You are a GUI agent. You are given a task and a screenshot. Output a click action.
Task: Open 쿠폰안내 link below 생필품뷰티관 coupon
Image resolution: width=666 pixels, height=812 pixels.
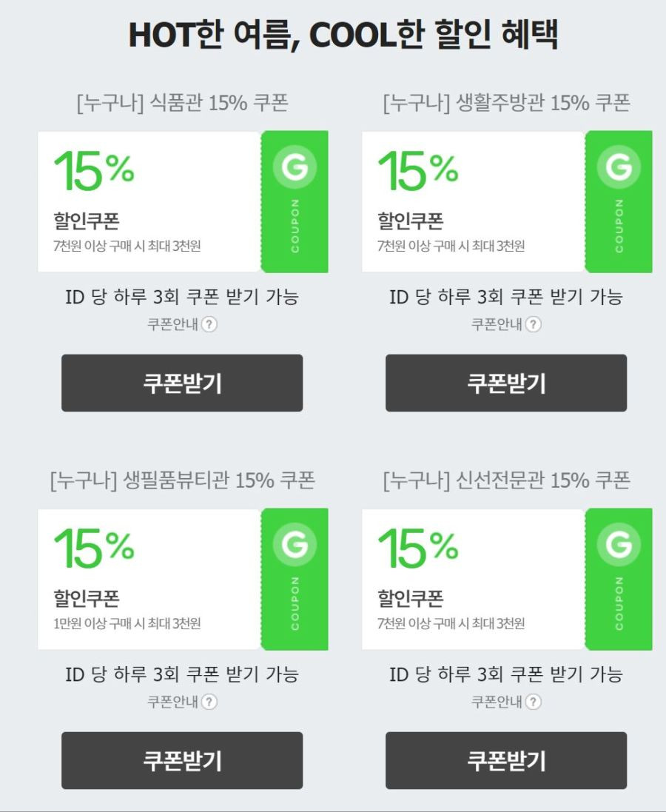(x=173, y=702)
